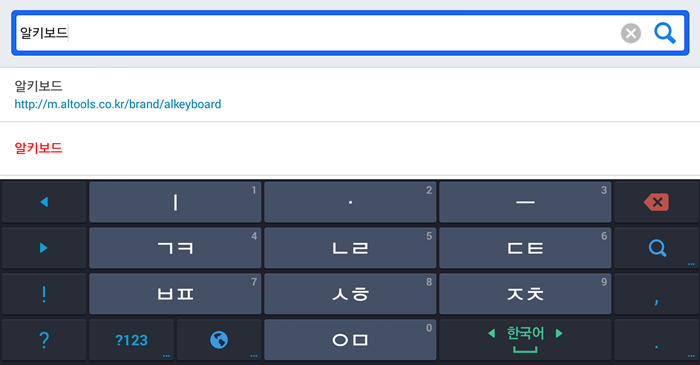Viewport: 700px width, 365px height.
Task: Tap the ㄴㄹ consonant key
Action: tap(350, 248)
